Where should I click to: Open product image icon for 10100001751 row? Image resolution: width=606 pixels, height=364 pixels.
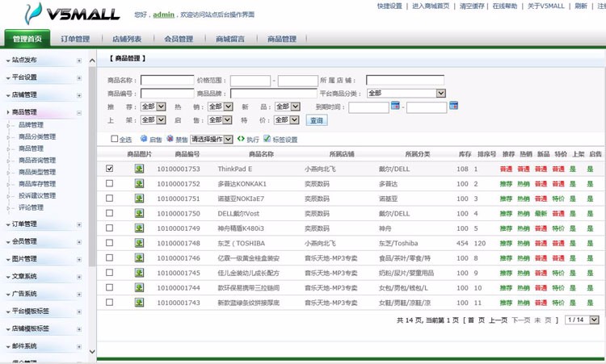click(x=139, y=199)
